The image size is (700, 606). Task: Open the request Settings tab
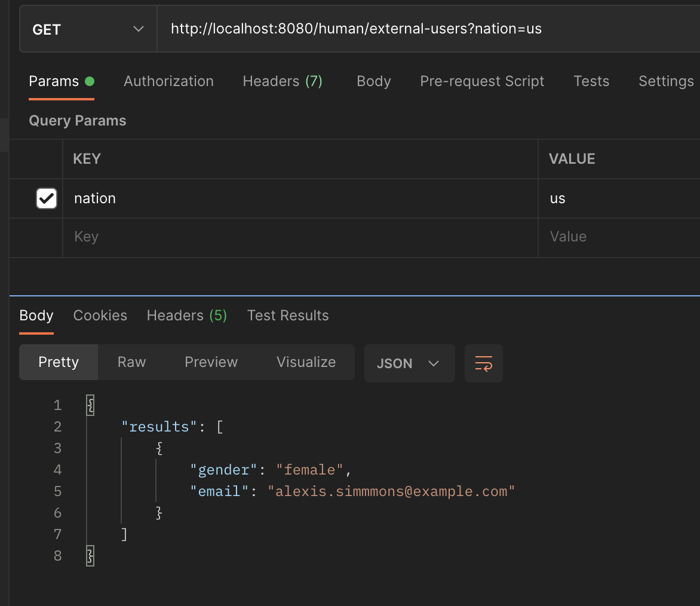tap(665, 81)
